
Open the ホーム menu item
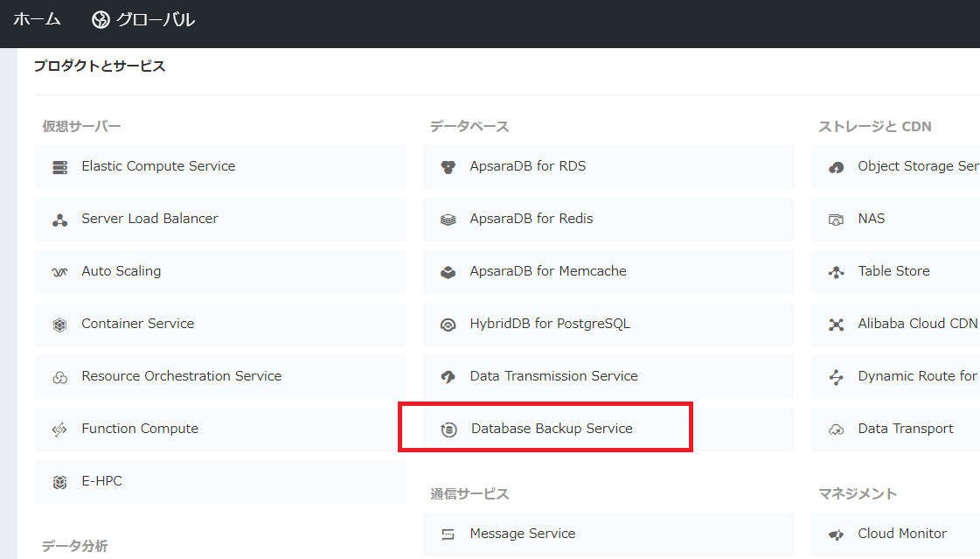click(x=35, y=19)
